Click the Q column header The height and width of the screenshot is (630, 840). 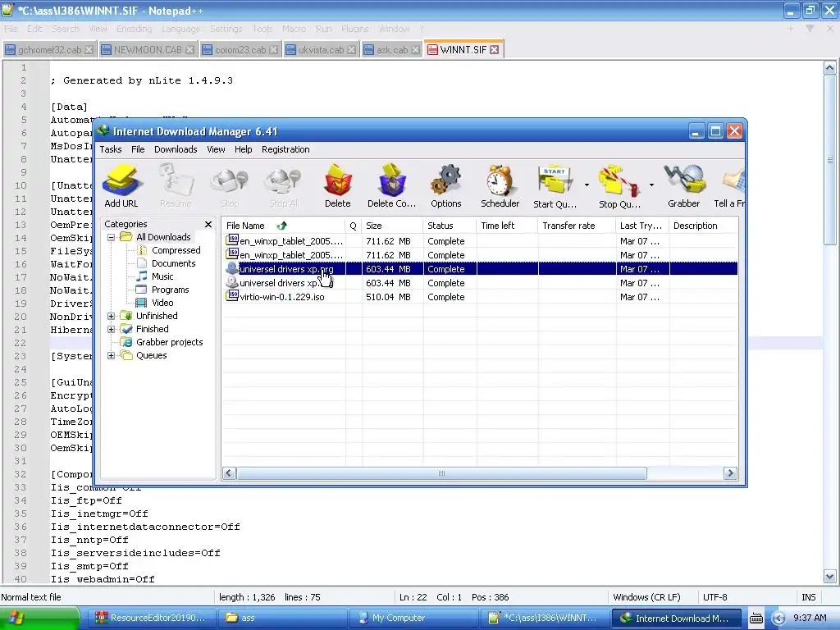click(x=353, y=226)
